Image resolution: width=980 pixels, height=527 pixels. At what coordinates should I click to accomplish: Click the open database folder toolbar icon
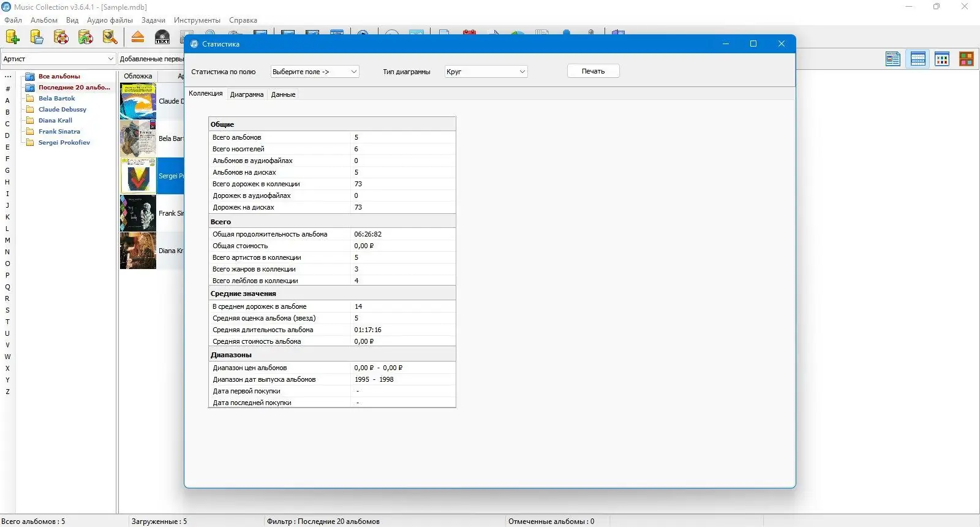tap(37, 37)
